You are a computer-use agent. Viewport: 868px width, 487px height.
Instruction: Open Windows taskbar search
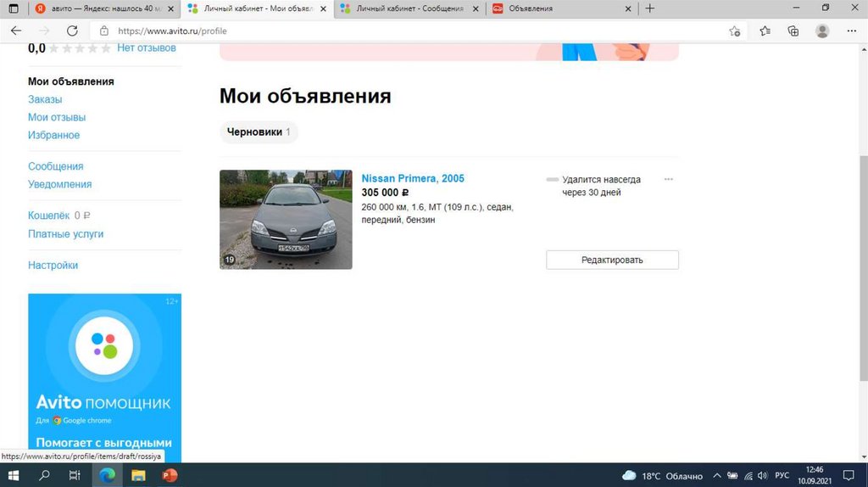[x=44, y=475]
